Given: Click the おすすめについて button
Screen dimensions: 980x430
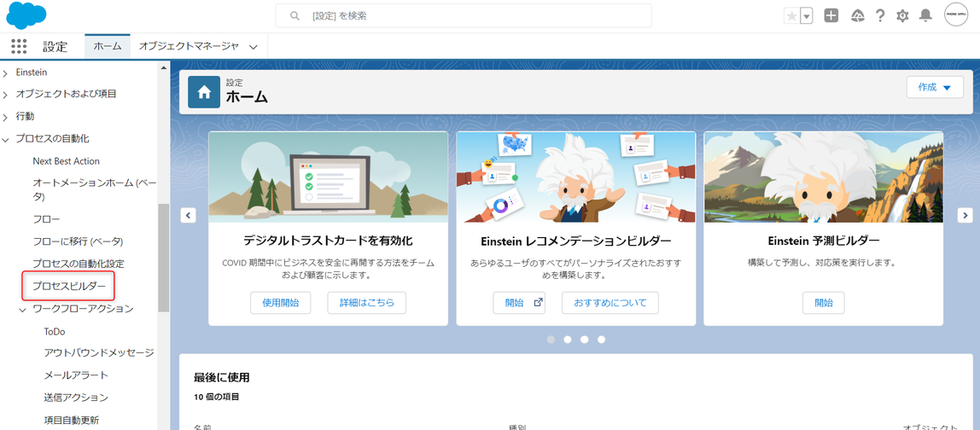Looking at the screenshot, I should 610,303.
